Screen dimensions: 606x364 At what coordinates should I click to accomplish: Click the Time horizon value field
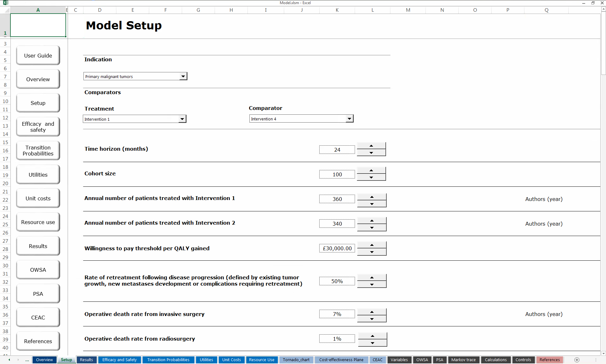[337, 149]
